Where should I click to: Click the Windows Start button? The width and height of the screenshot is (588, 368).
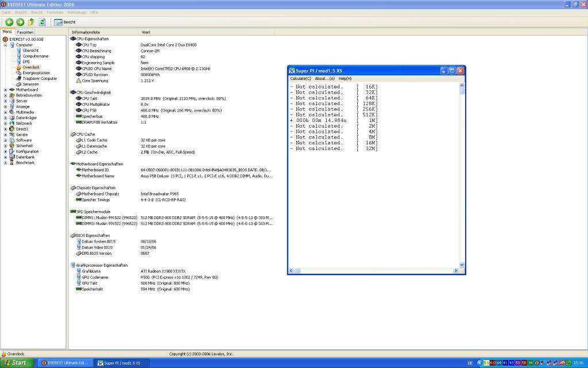click(17, 363)
